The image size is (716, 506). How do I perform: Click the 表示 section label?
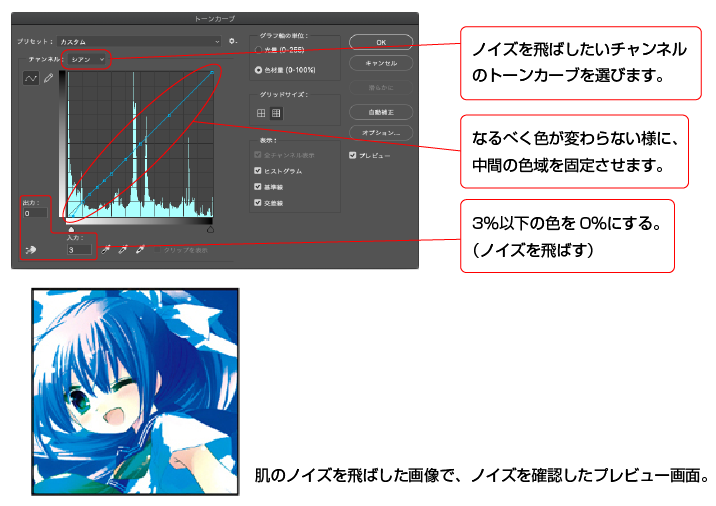pyautogui.click(x=268, y=140)
